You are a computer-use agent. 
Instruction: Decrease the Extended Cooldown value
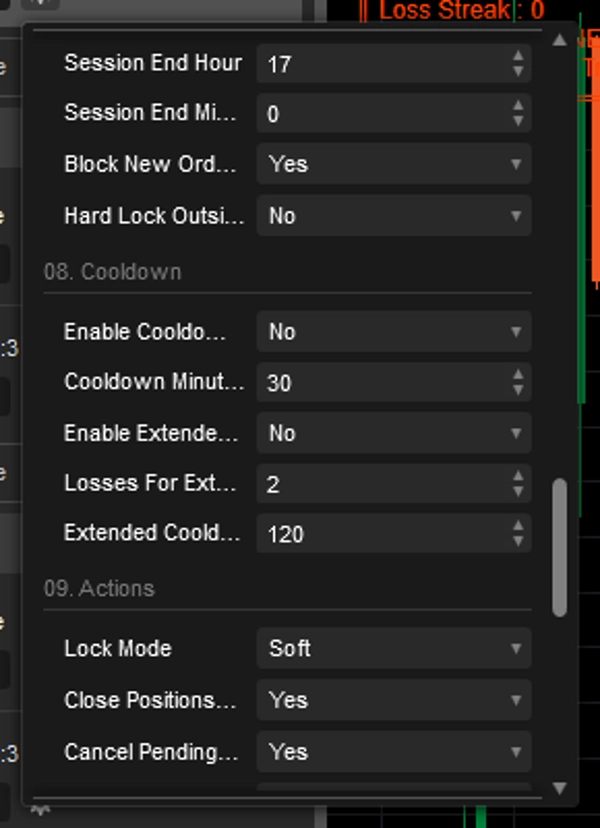(518, 540)
